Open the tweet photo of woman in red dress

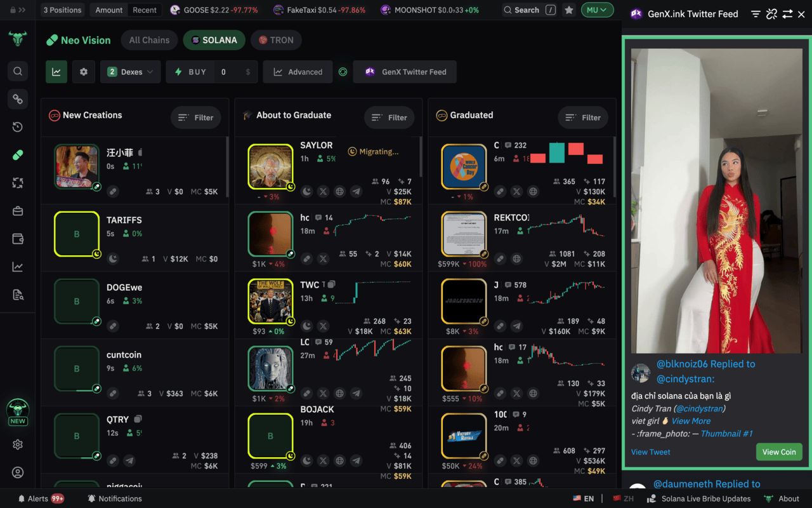[717, 201]
